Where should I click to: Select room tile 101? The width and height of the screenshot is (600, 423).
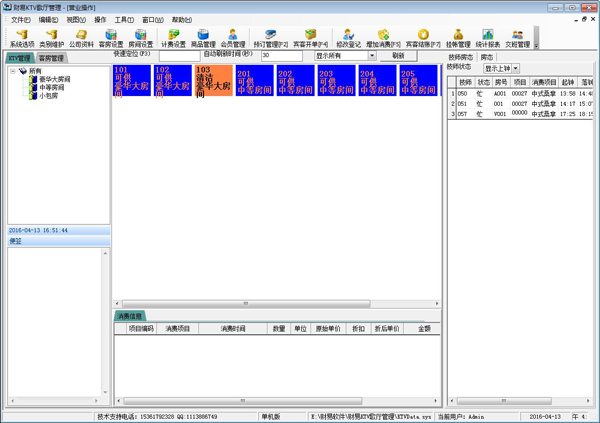(x=132, y=80)
